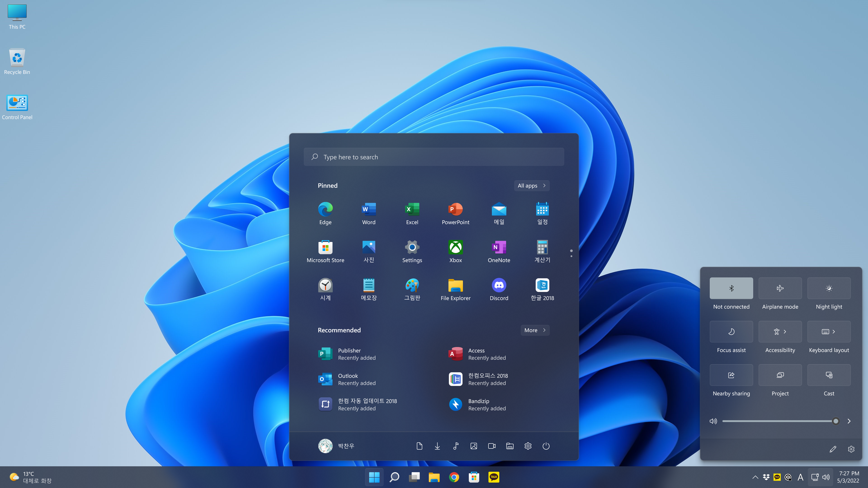The width and height of the screenshot is (868, 488).
Task: Launch PowerPoint pinned app
Action: click(x=455, y=213)
